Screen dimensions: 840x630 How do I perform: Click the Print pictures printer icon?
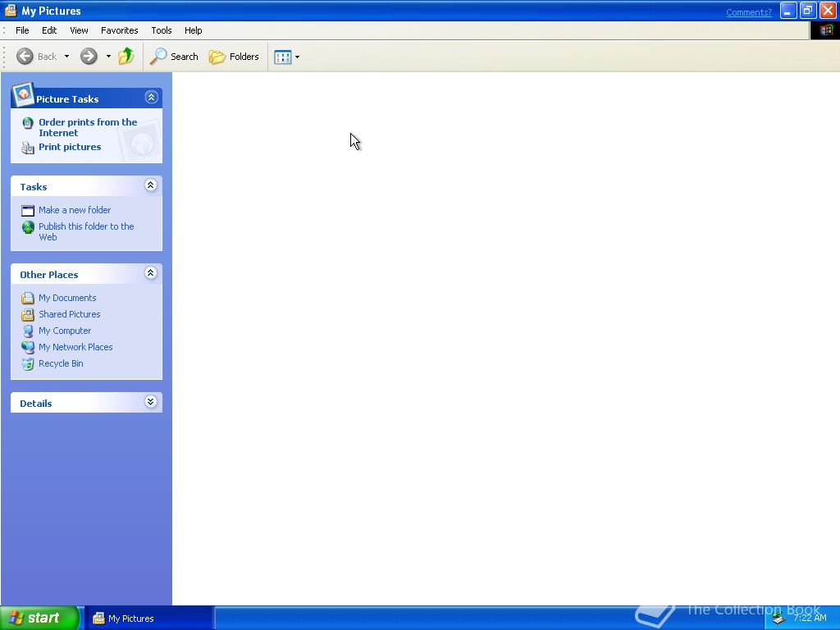click(28, 148)
